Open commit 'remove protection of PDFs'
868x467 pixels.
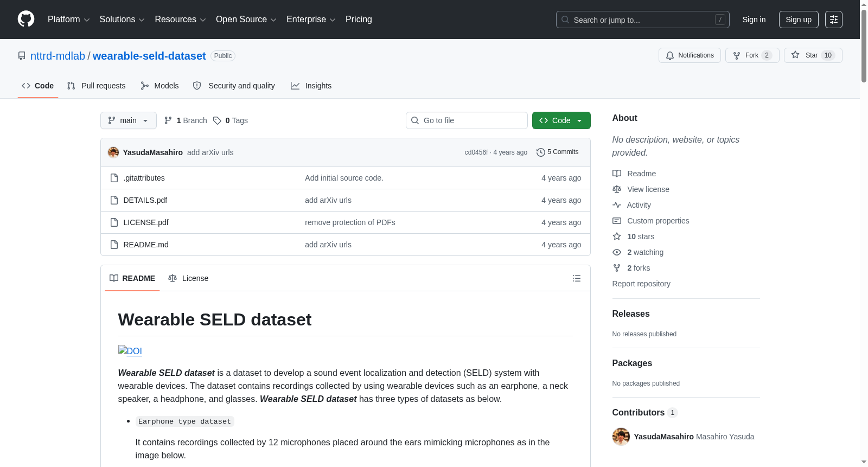click(350, 222)
